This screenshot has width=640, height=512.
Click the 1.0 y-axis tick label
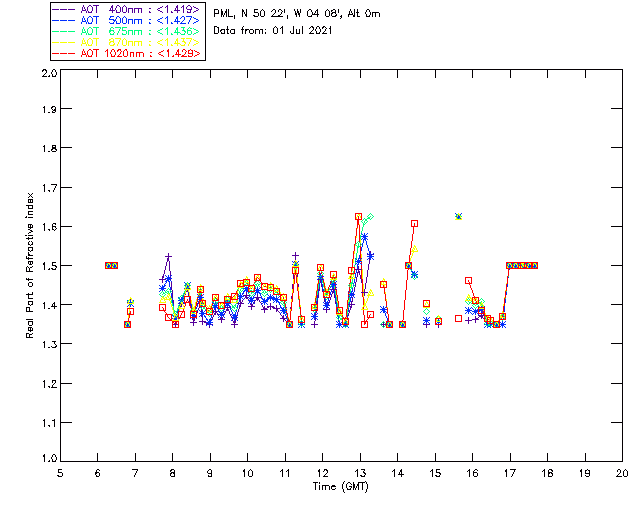(x=49, y=459)
